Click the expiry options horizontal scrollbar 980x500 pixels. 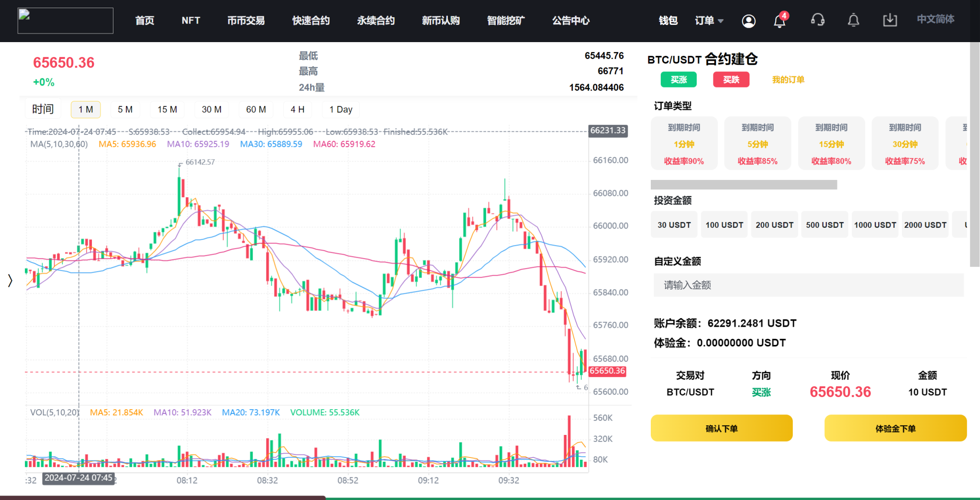744,185
